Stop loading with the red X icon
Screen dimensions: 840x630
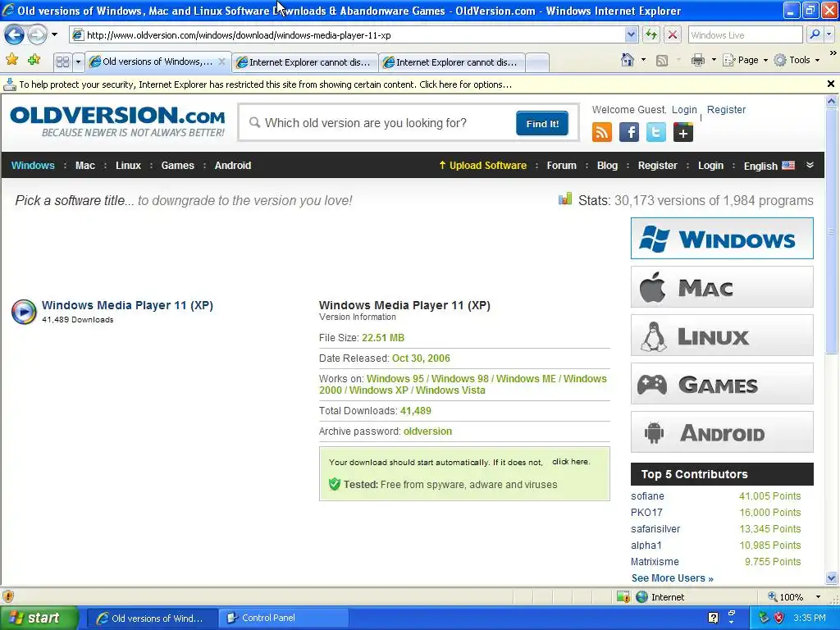673,35
